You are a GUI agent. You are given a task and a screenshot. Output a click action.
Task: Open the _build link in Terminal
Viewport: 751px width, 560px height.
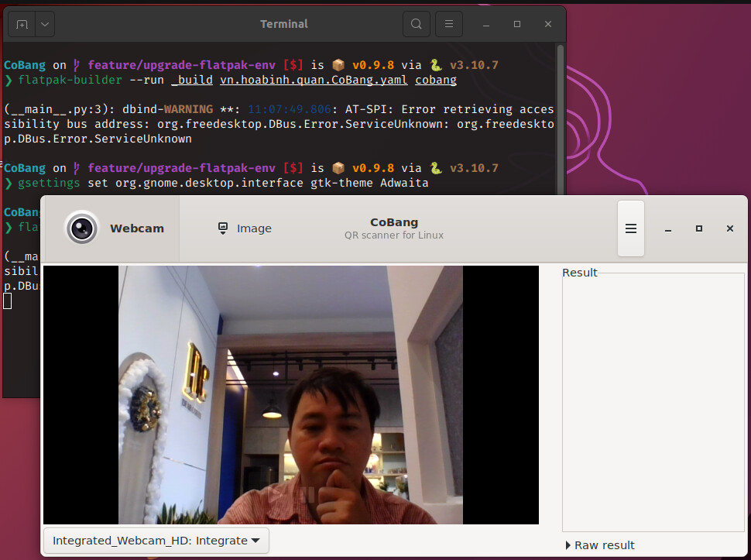pyautogui.click(x=191, y=80)
